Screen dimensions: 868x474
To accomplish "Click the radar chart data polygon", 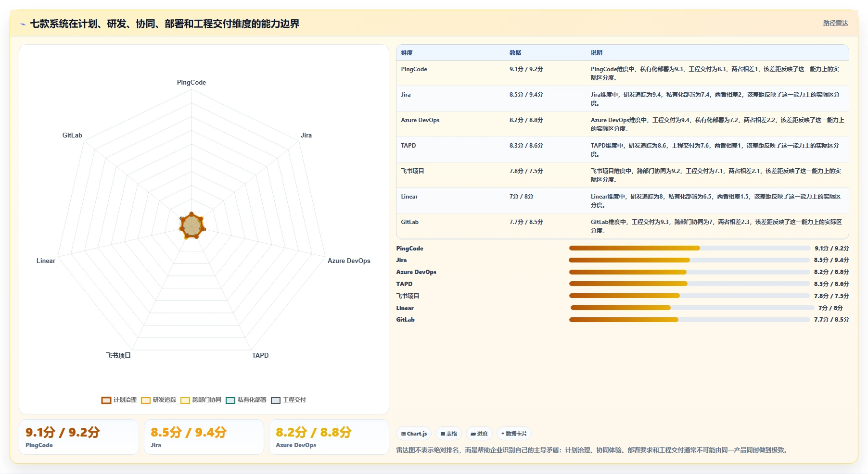I will tap(192, 225).
